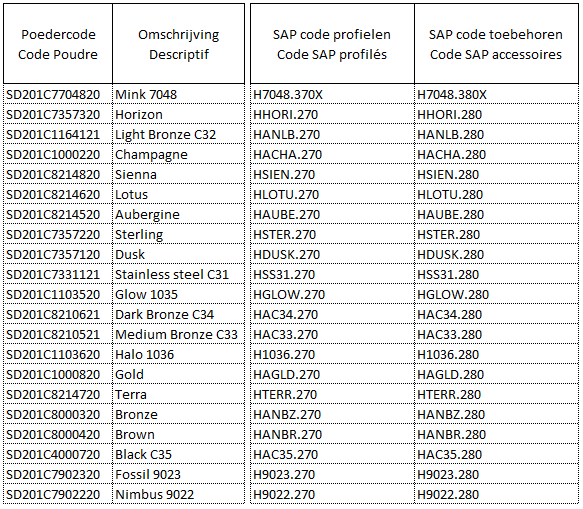Select the Aubergine description cell
Image resolution: width=583 pixels, height=509 pixels.
tap(178, 215)
